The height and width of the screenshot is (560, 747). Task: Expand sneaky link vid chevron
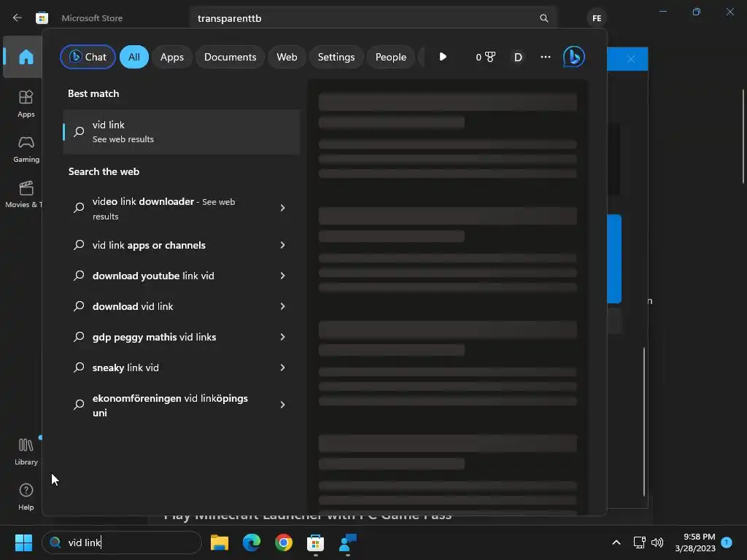coord(282,367)
